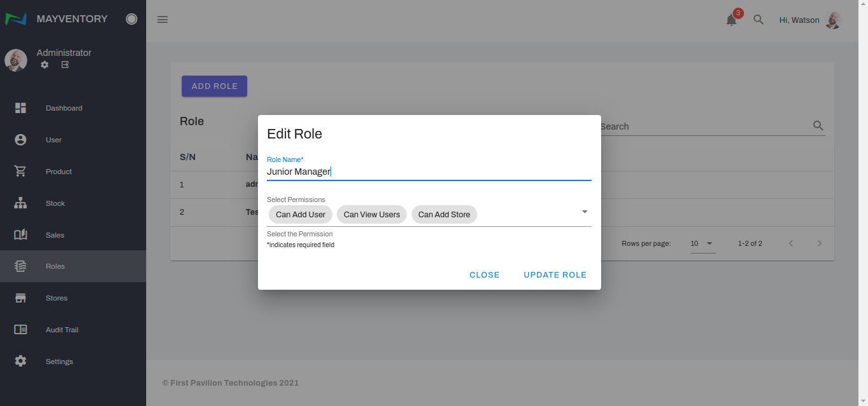
Task: Toggle the hamburger menu icon
Action: click(x=163, y=20)
